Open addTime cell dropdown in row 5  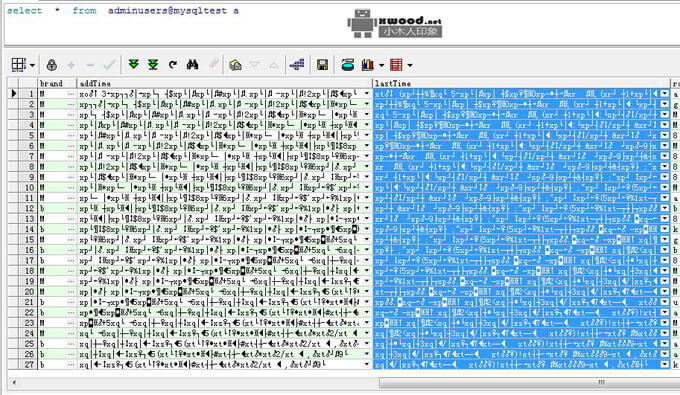(x=367, y=135)
